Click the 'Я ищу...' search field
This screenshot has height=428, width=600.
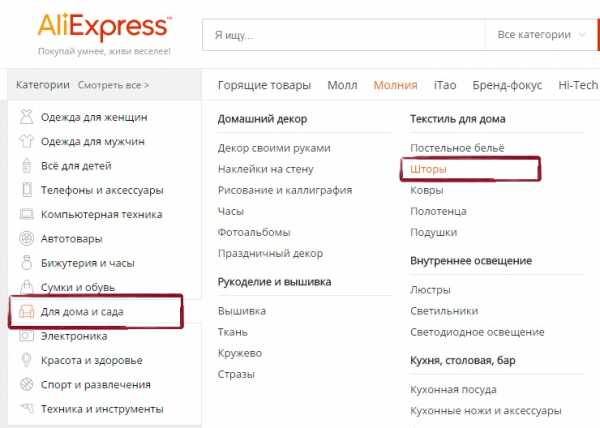[340, 36]
